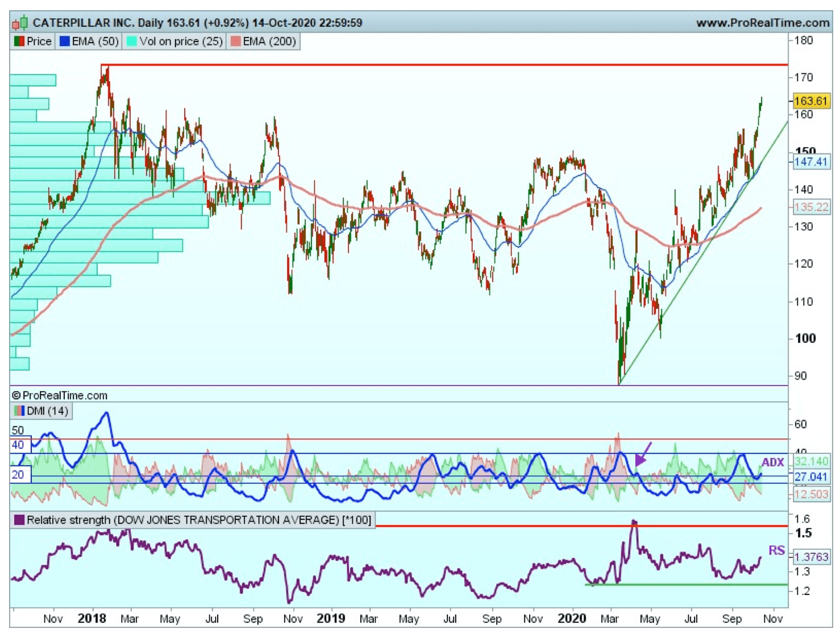Click the yellow 163.61 current price label
The height and width of the screenshot is (637, 840).
coord(811,101)
